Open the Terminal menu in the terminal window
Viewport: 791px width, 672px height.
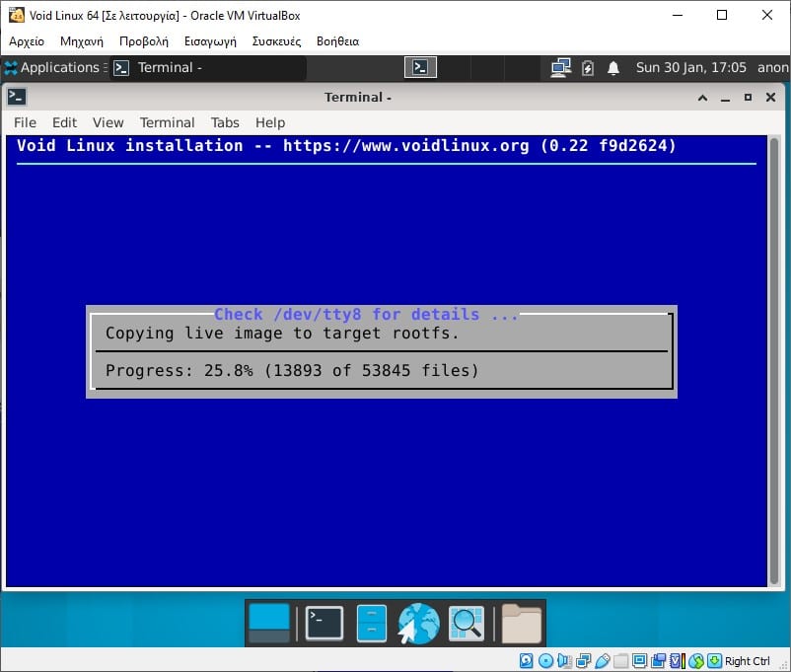click(x=167, y=121)
